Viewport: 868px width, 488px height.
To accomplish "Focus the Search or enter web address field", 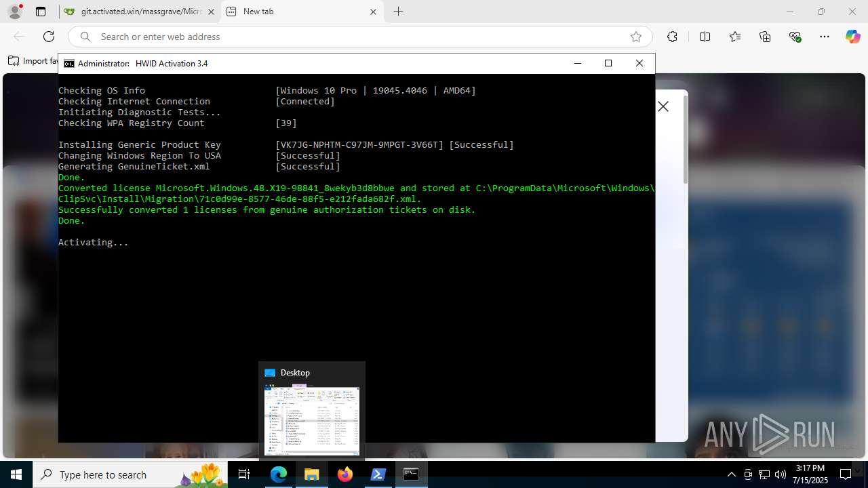I will click(359, 37).
